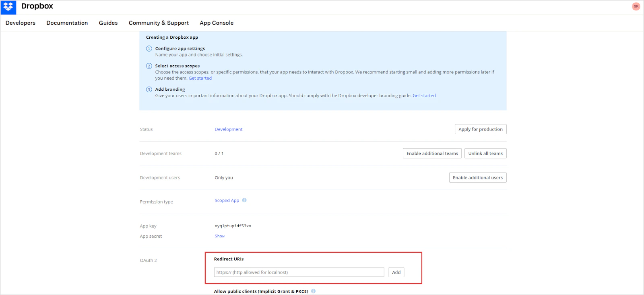
Task: Navigate to App Console
Action: coord(217,23)
